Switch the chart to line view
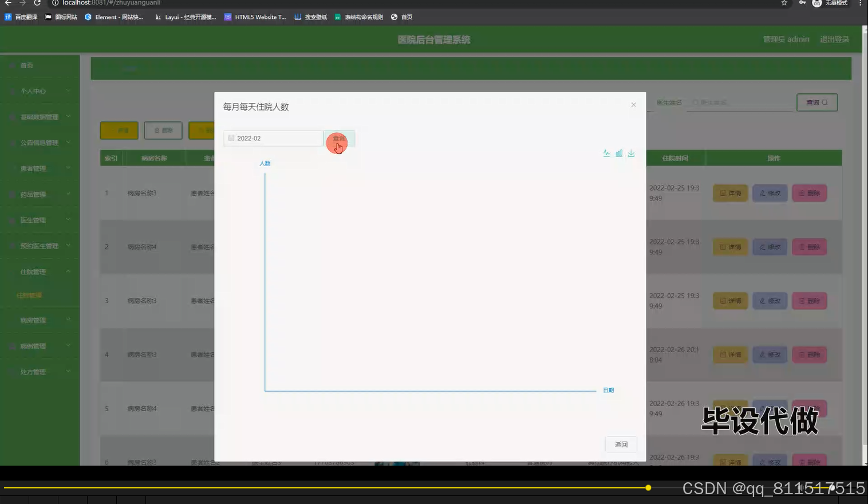Image resolution: width=868 pixels, height=504 pixels. [606, 153]
